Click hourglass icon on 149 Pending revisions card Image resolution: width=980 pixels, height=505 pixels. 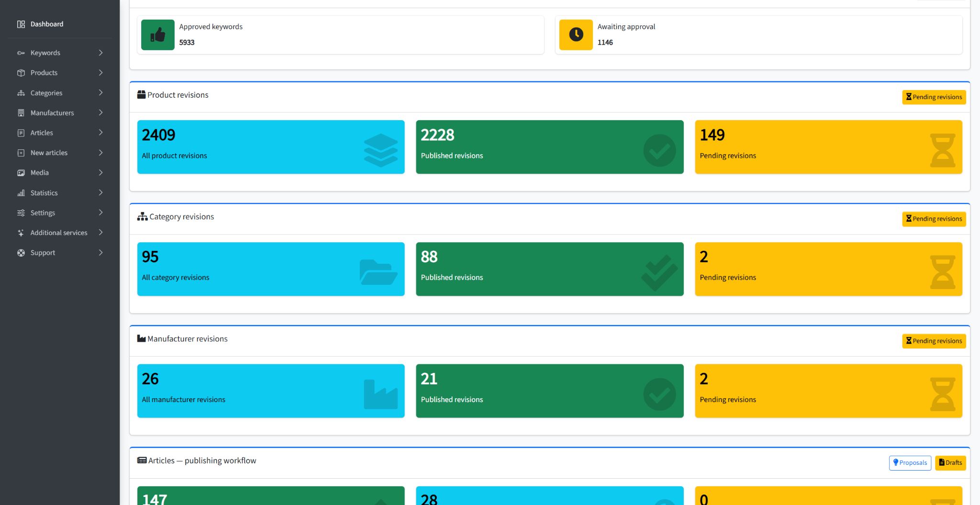pos(942,150)
